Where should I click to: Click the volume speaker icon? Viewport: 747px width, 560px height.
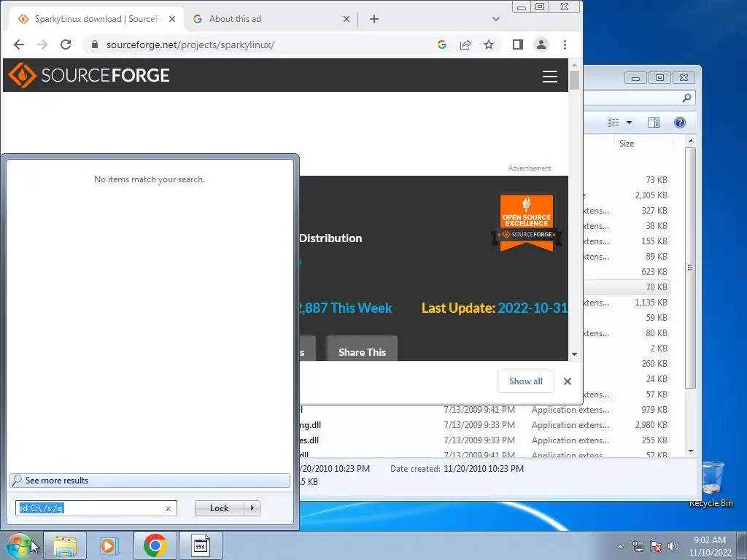click(673, 546)
